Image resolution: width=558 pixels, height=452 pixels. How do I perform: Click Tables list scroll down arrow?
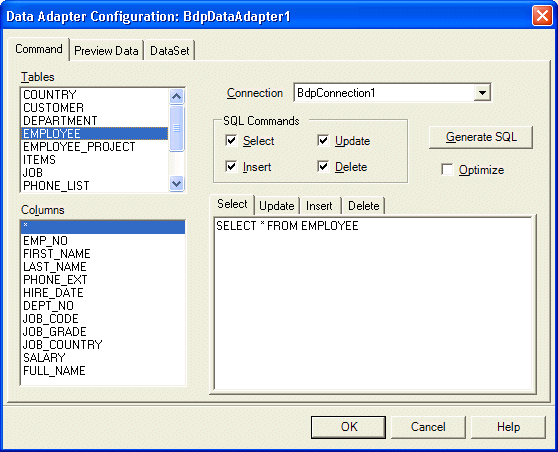coord(177,184)
